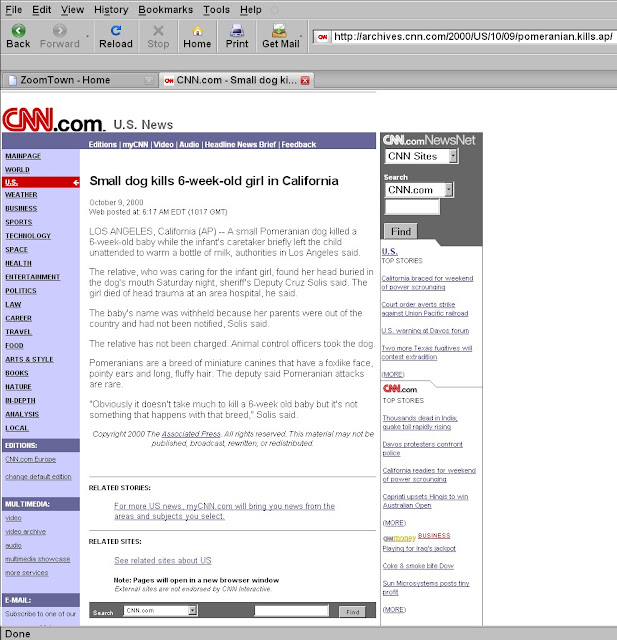
Task: Go to the Home page icon
Action: 198,31
